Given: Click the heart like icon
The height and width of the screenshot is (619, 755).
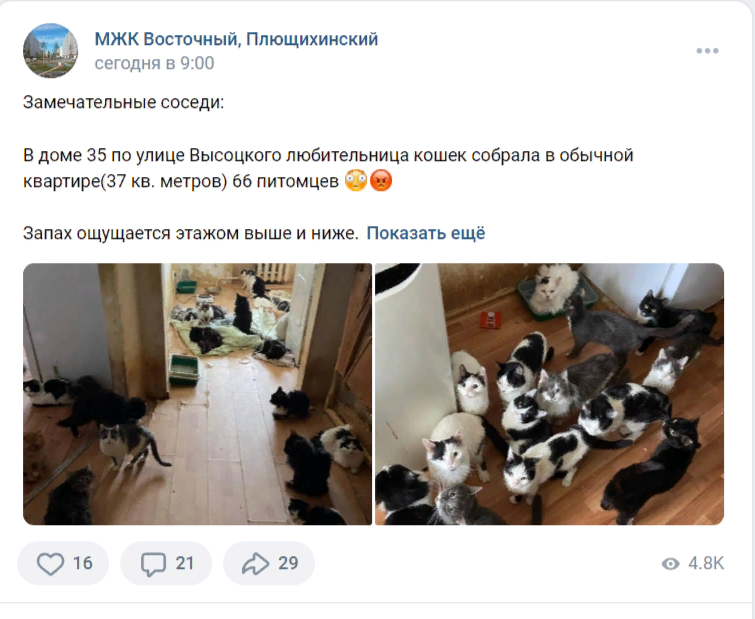Looking at the screenshot, I should (x=51, y=563).
